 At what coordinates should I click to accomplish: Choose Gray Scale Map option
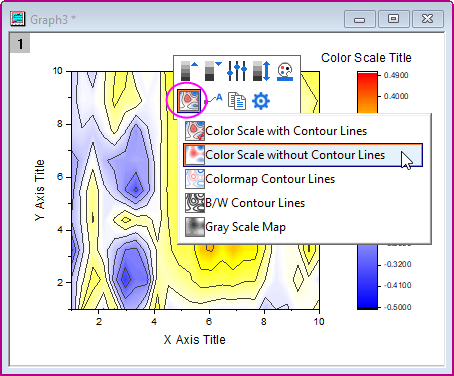click(303, 227)
